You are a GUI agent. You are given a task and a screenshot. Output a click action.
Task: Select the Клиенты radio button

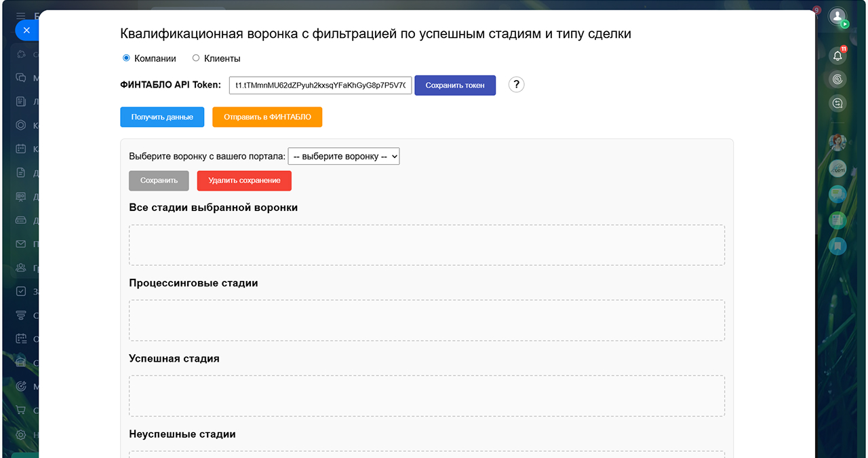point(196,58)
